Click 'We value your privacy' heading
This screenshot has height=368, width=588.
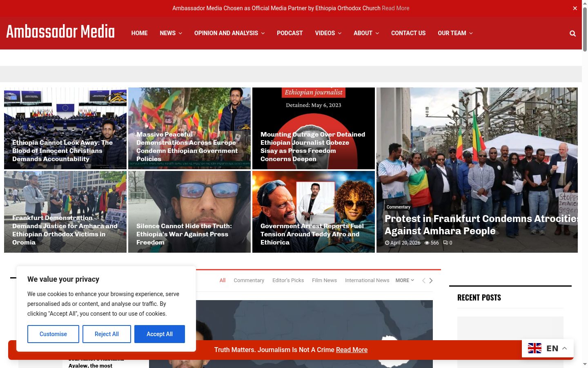pos(63,279)
